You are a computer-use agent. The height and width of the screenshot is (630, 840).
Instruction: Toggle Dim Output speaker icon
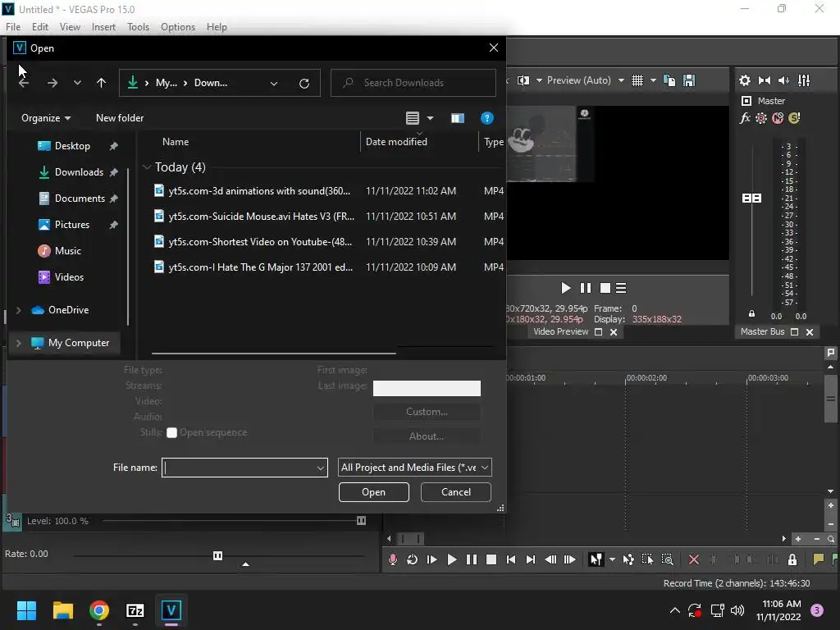coord(783,80)
